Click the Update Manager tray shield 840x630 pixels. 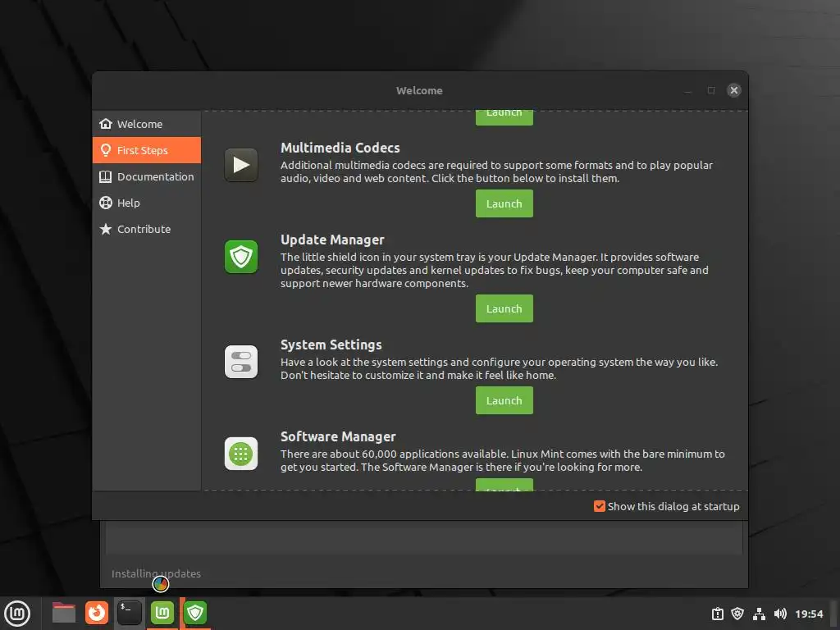[737, 614]
